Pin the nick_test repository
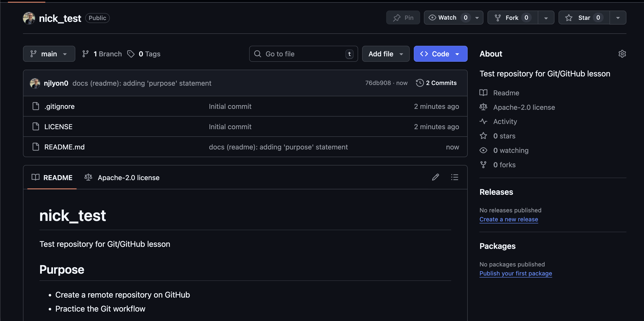Image resolution: width=644 pixels, height=321 pixels. click(x=403, y=18)
